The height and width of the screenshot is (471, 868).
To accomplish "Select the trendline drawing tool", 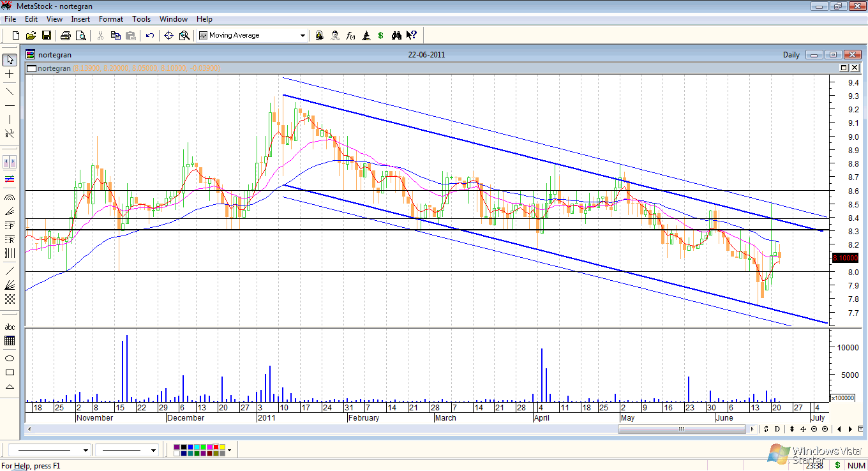I will 10,90.
